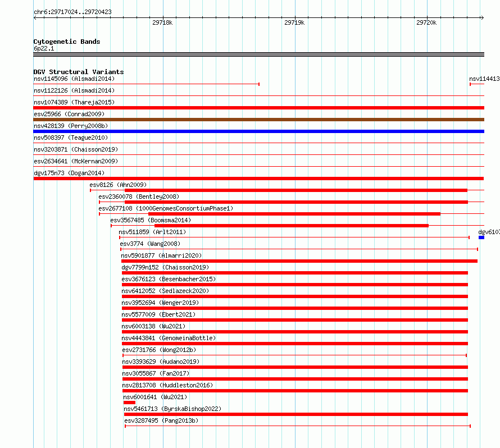Click the blue nsv428139 variant bar
The width and height of the screenshot is (500, 448).
[x=258, y=131]
